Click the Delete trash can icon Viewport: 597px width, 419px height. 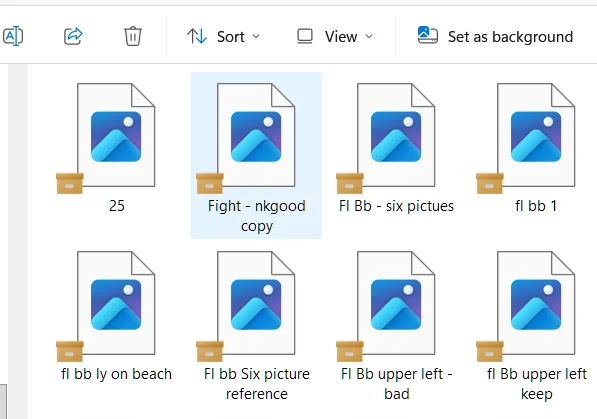pyautogui.click(x=132, y=36)
